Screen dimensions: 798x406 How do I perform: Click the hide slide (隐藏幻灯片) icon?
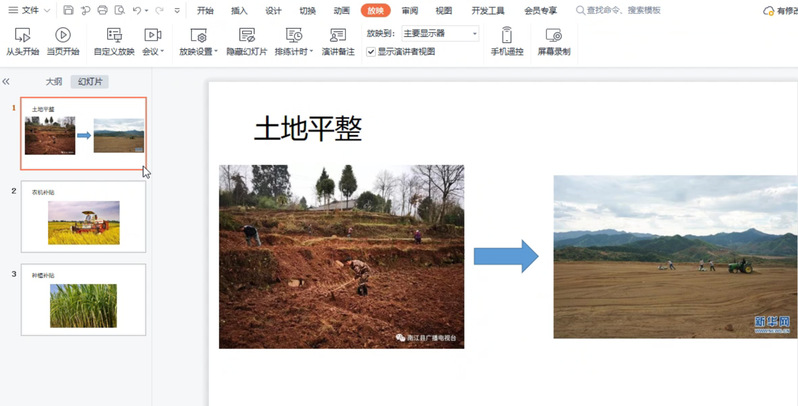click(246, 35)
